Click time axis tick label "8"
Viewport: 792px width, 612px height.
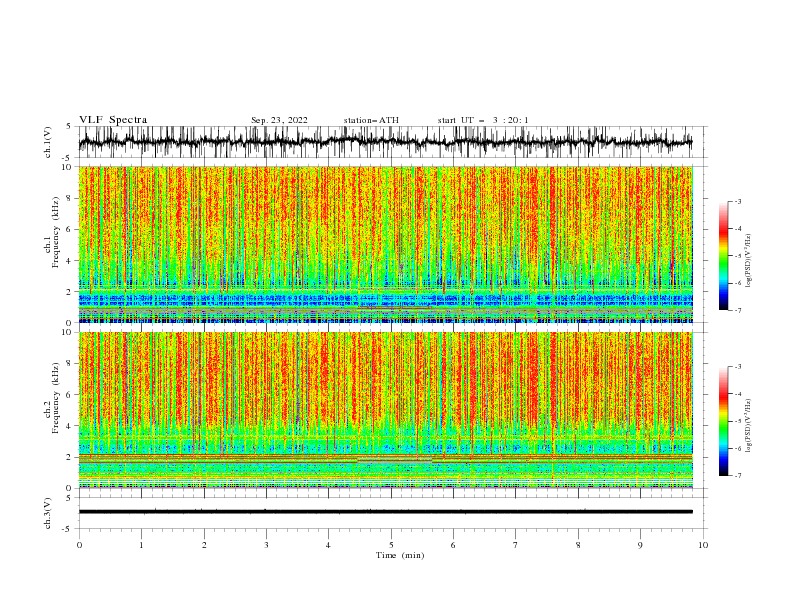578,545
